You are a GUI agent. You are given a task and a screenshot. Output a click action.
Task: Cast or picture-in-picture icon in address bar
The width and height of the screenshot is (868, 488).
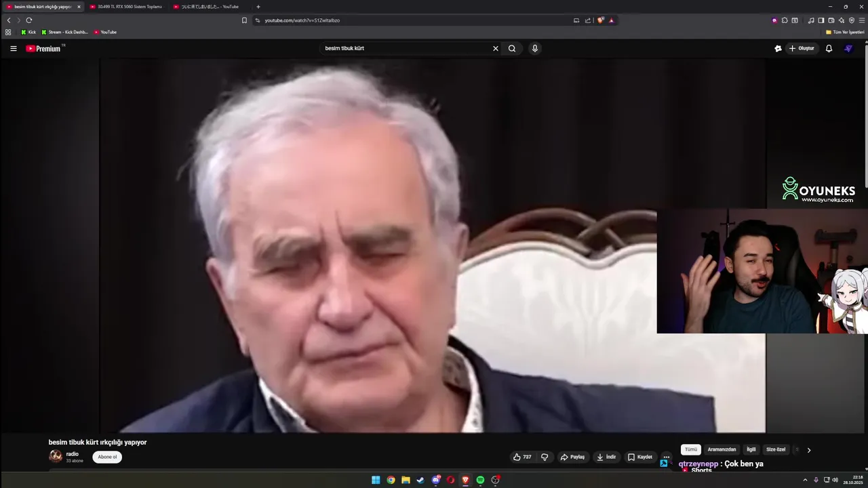pos(576,20)
